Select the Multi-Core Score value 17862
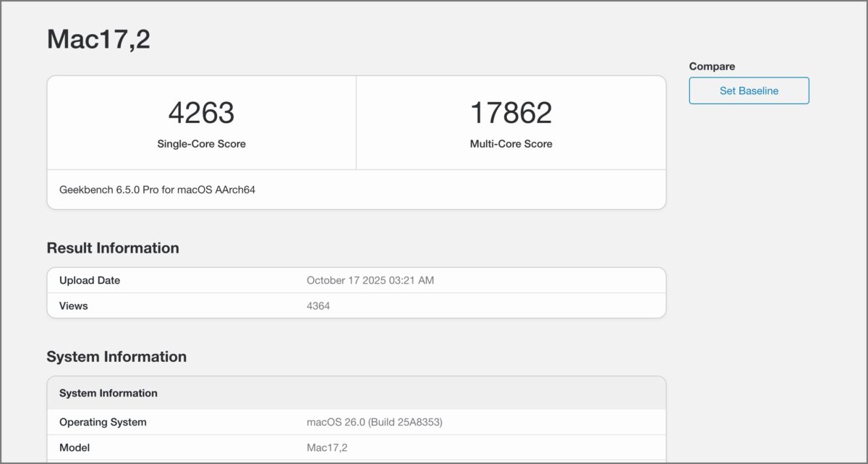 tap(511, 112)
